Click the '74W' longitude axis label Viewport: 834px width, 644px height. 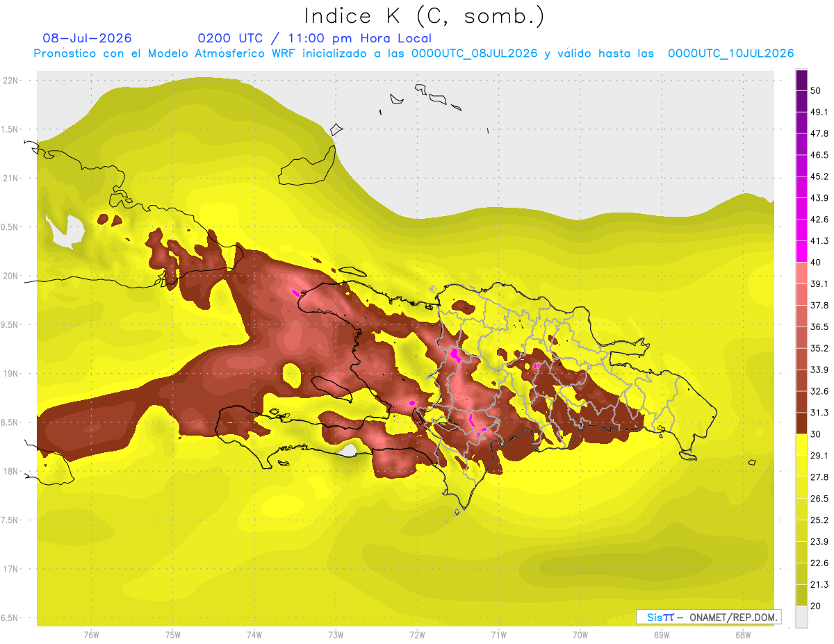pos(254,635)
